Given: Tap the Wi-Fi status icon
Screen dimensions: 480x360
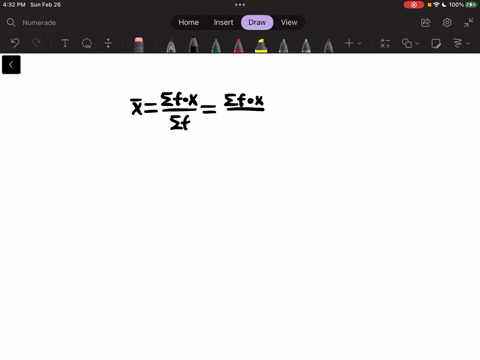Looking at the screenshot, I should [x=436, y=5].
